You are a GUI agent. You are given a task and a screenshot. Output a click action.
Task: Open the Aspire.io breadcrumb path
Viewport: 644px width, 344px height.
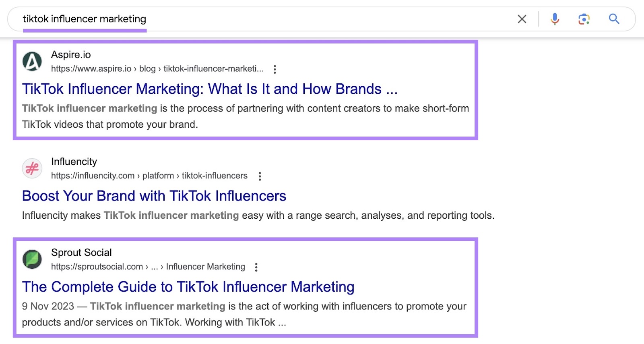pos(158,68)
